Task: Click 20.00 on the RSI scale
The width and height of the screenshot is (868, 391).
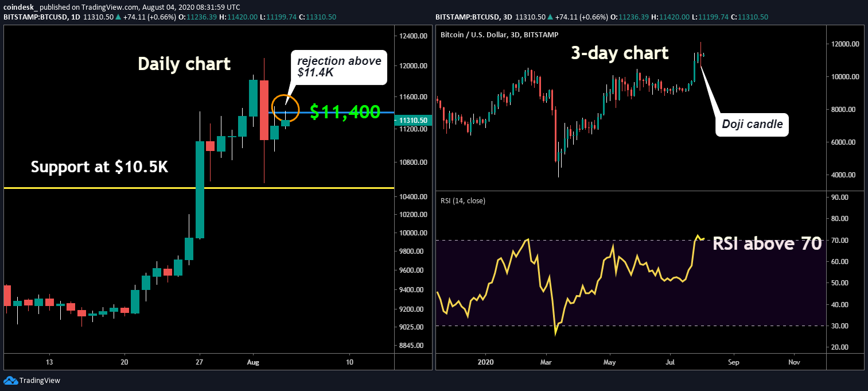Action: point(839,347)
